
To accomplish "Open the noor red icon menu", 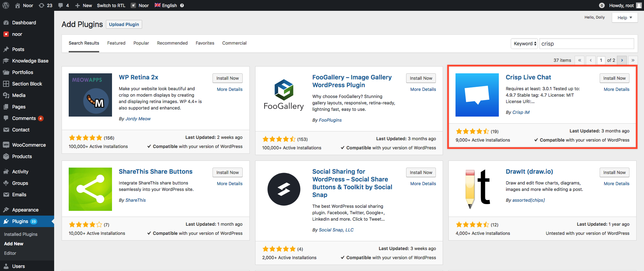I will tap(6, 34).
